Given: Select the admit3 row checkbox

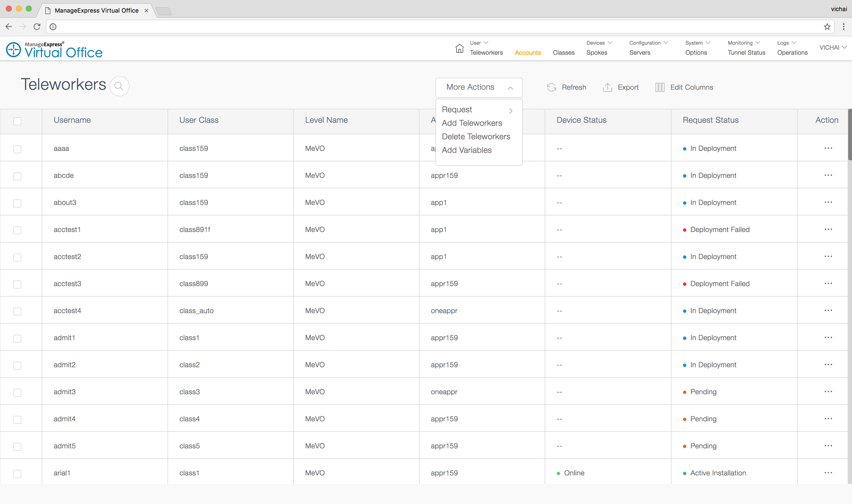Looking at the screenshot, I should click(17, 392).
